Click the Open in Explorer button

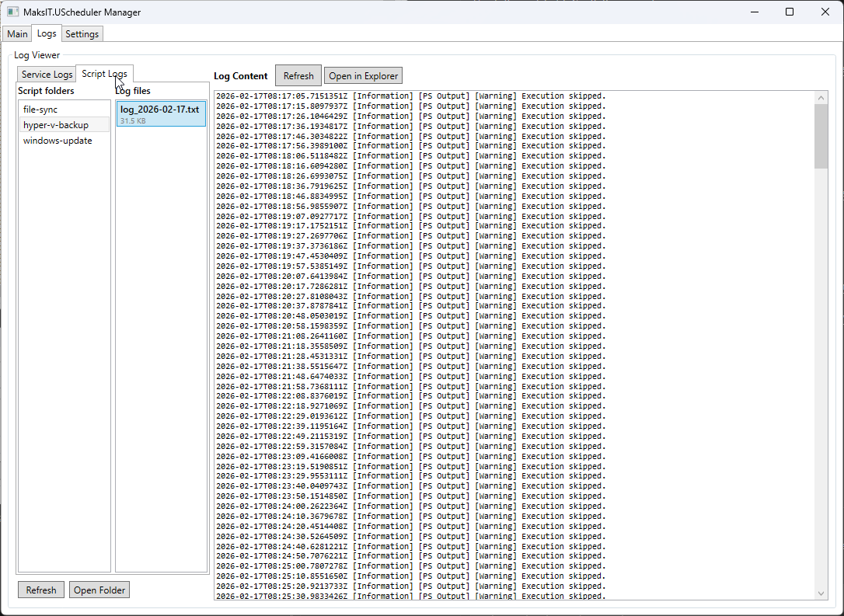point(363,76)
